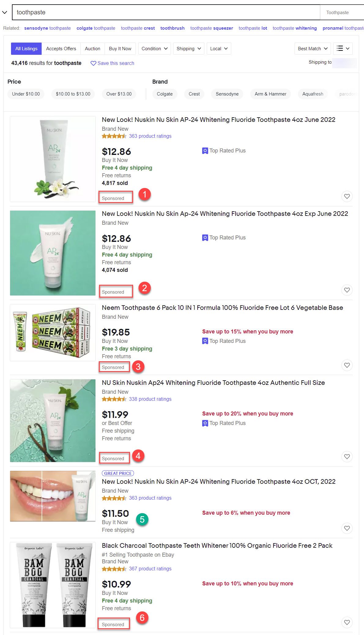Toggle the Under $10.00 price filter
364x635 pixels.
point(26,94)
